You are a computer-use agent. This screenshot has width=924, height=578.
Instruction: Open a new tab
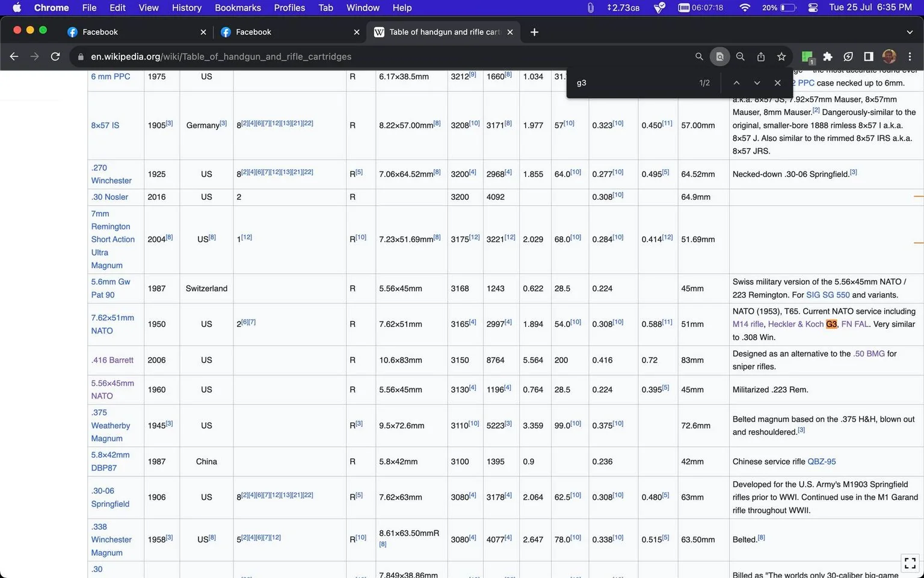534,32
